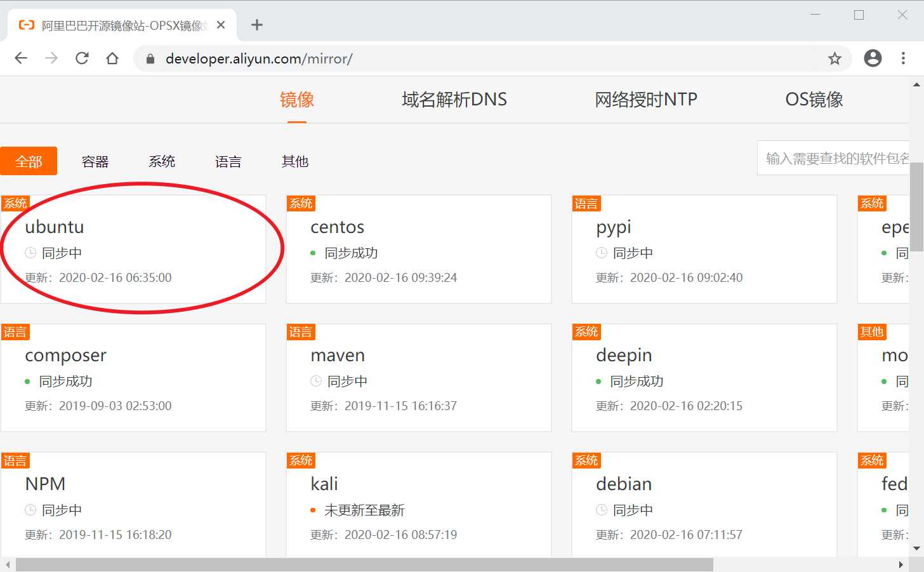Click the scroll-up arrow of vertical scrollbar
Image resolution: width=924 pixels, height=572 pixels.
(916, 84)
